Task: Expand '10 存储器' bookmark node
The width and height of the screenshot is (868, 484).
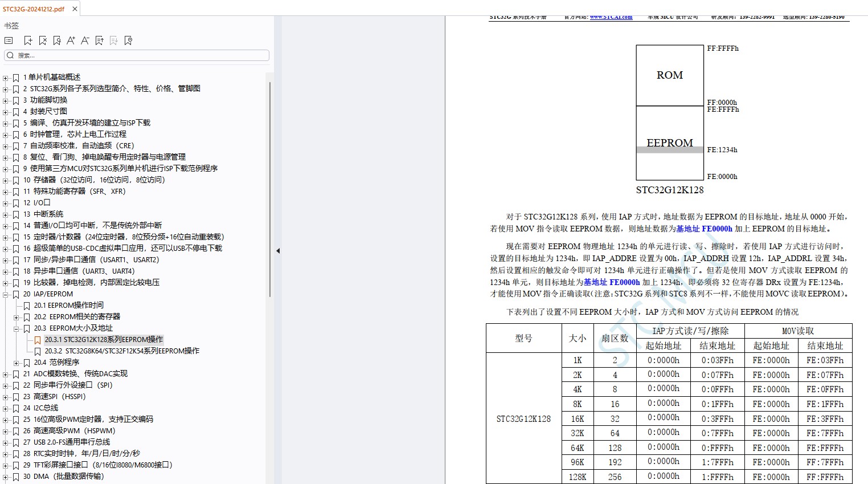Action: pos(6,180)
